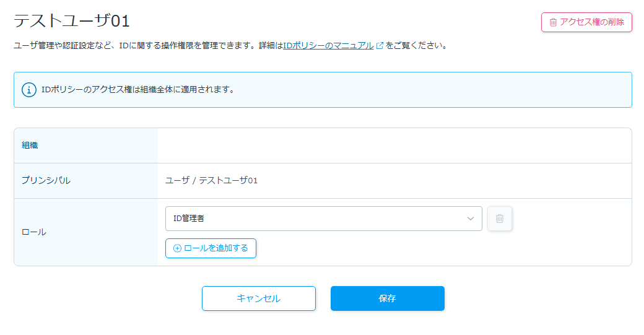Click the description text under the heading
The height and width of the screenshot is (335, 644).
tap(147, 46)
